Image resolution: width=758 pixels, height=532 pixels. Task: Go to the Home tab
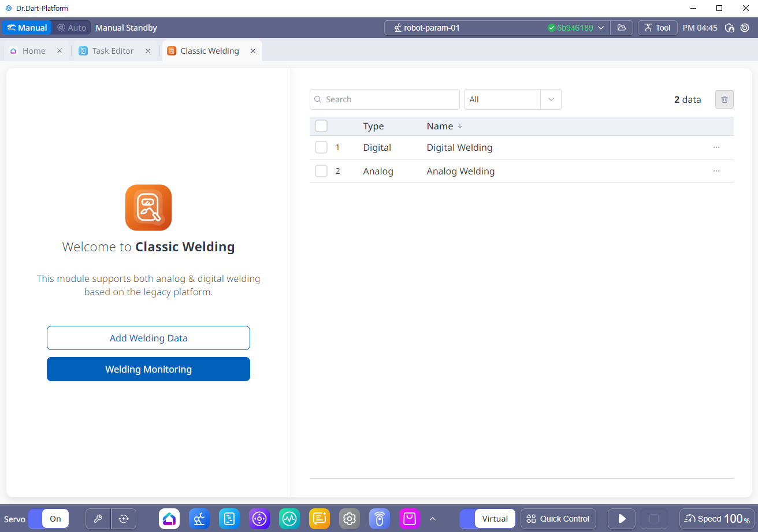(x=34, y=51)
